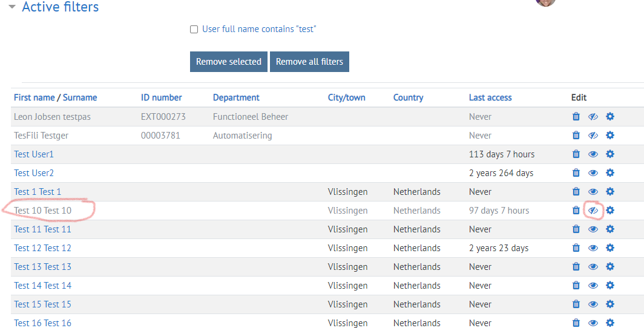Click the Active filters heading

61,7
